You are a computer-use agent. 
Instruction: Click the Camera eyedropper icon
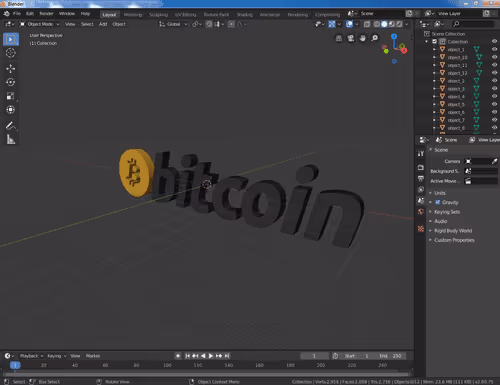(x=495, y=161)
